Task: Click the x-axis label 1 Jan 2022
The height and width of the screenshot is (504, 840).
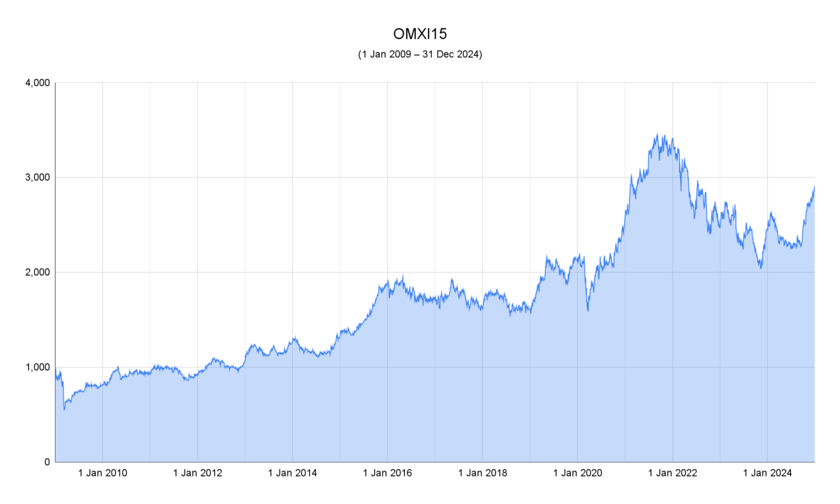Action: tap(673, 472)
